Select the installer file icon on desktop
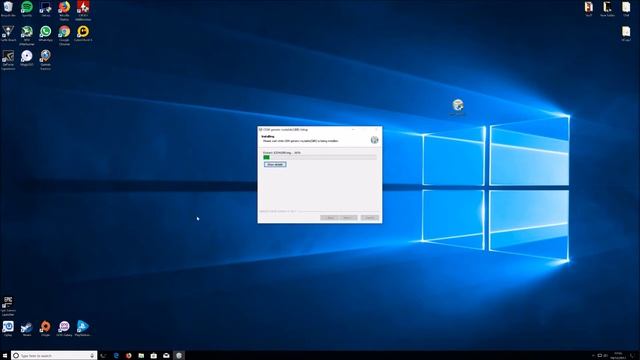 458,105
